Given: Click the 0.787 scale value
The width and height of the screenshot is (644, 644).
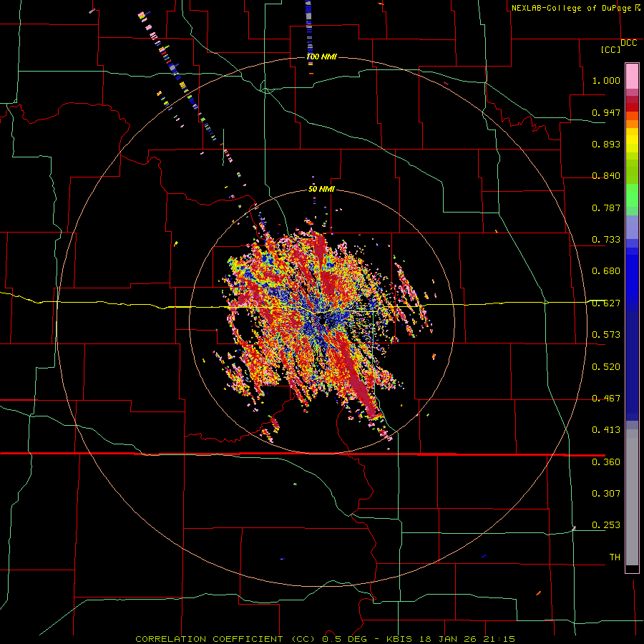Looking at the screenshot, I should pos(606,208).
